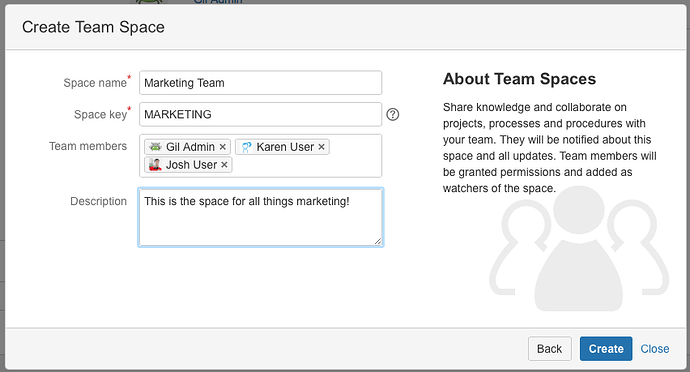
Task: Click the Team members label
Action: point(88,146)
